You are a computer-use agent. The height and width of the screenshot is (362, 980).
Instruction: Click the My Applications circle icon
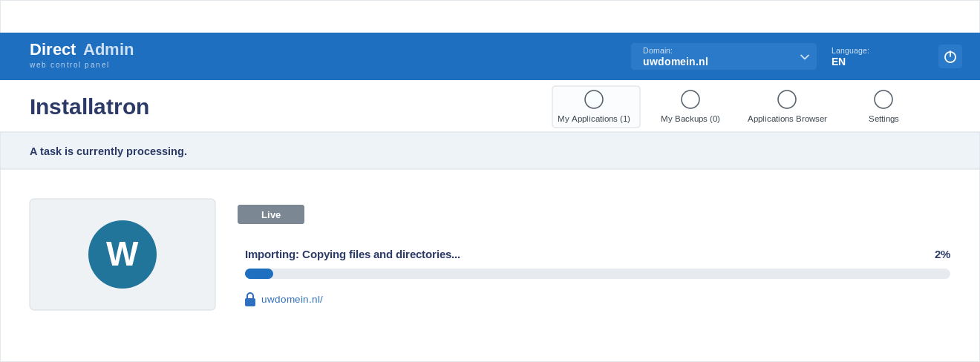click(594, 99)
